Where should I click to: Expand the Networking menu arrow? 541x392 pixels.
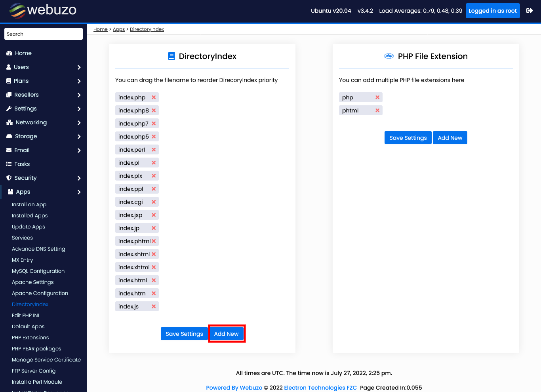79,122
